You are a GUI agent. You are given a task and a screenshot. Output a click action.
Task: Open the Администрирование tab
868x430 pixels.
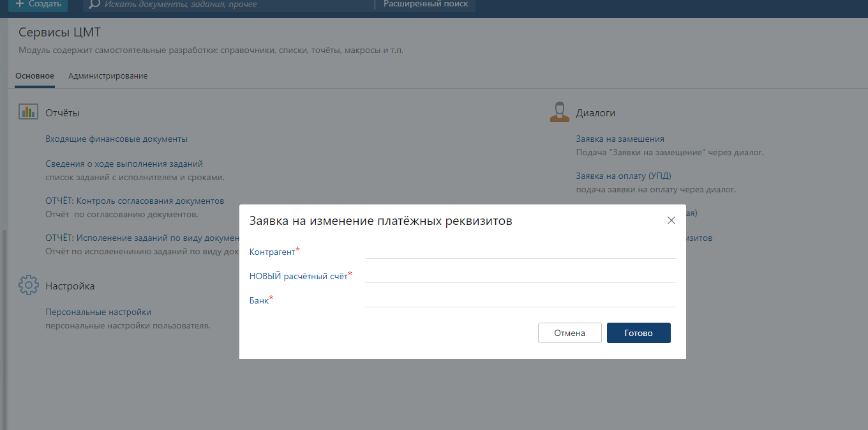tap(108, 75)
